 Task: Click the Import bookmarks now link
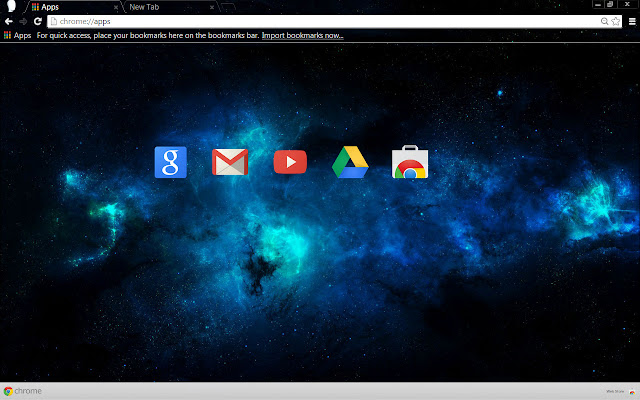tap(302, 36)
